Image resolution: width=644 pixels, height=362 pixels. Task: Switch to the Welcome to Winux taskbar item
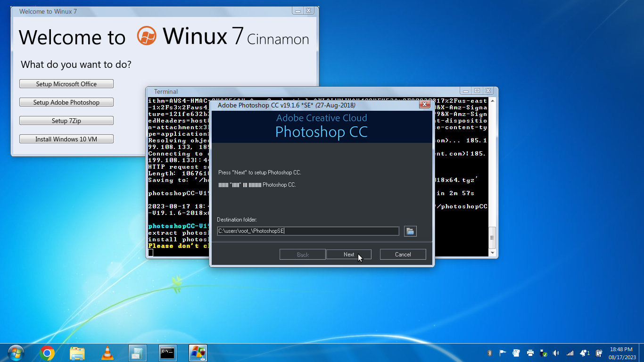click(138, 353)
